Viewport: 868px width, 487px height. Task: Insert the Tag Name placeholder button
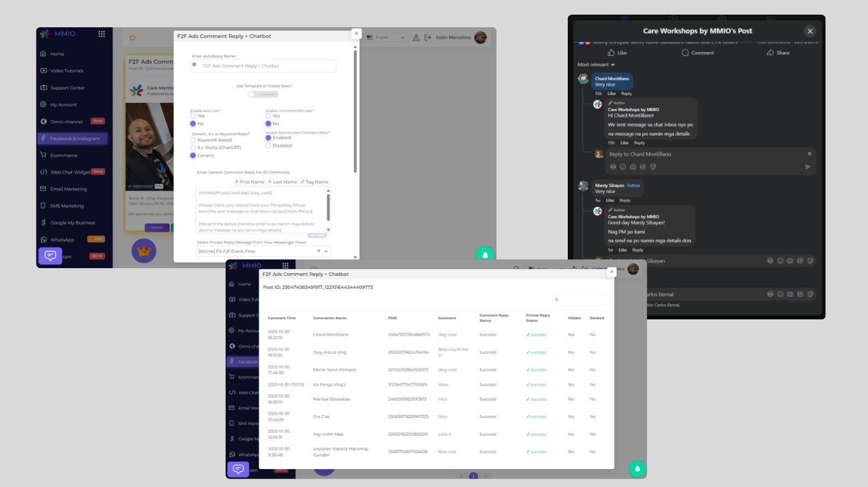click(314, 182)
